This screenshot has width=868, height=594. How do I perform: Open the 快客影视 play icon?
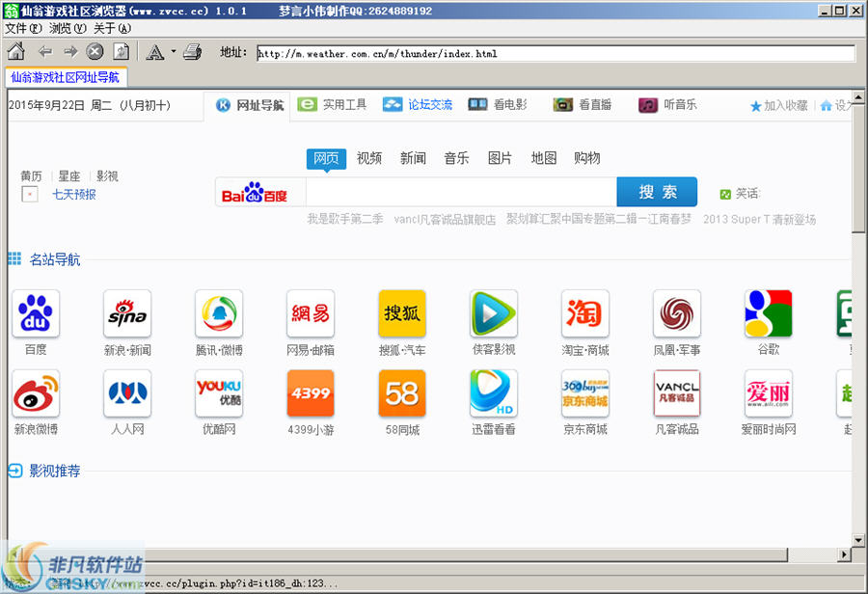pyautogui.click(x=494, y=313)
